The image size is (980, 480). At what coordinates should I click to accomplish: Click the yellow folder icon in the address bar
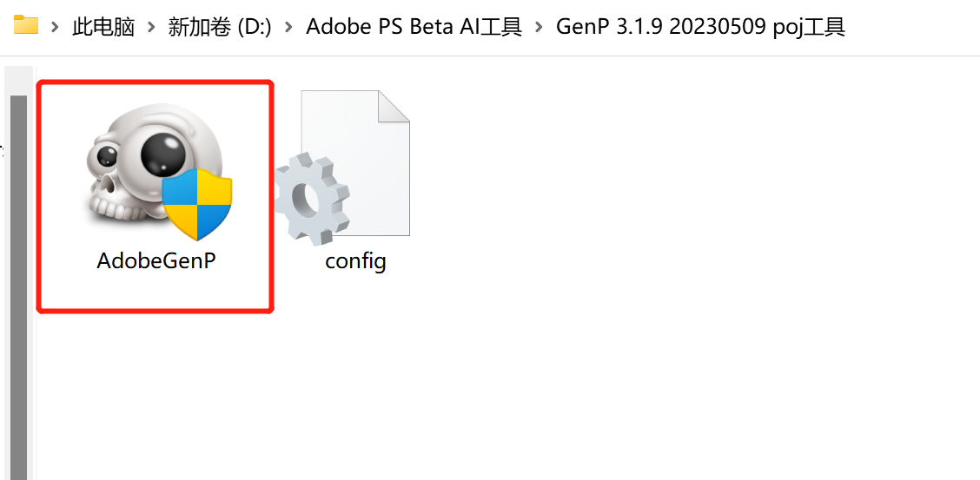tap(26, 25)
